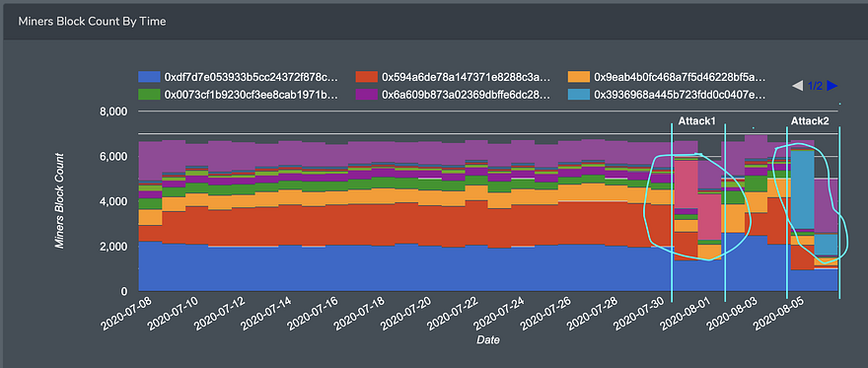The height and width of the screenshot is (368, 868).
Task: Click legend label 0x3936968a445b723fdd0c0407e
Action: point(680,95)
